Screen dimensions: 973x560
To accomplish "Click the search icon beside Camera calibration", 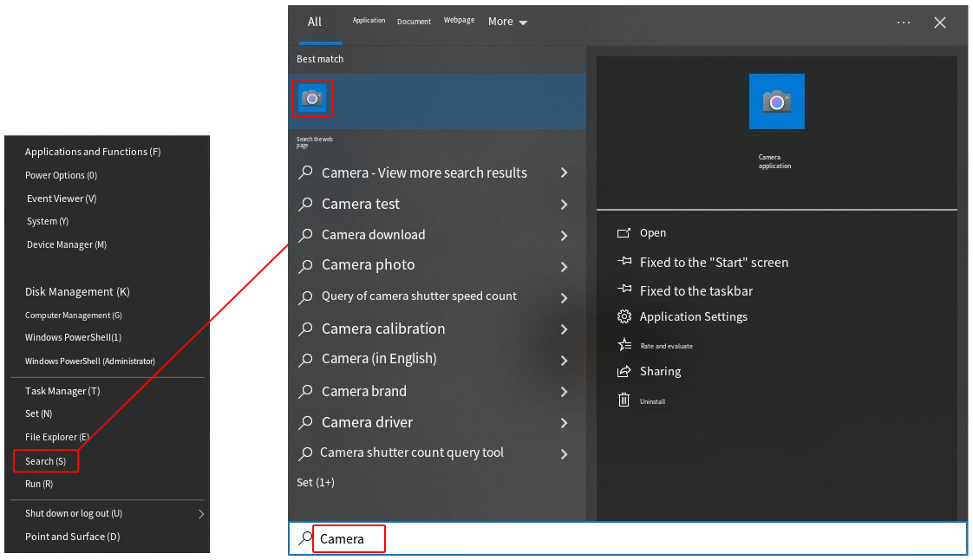I will coord(305,329).
